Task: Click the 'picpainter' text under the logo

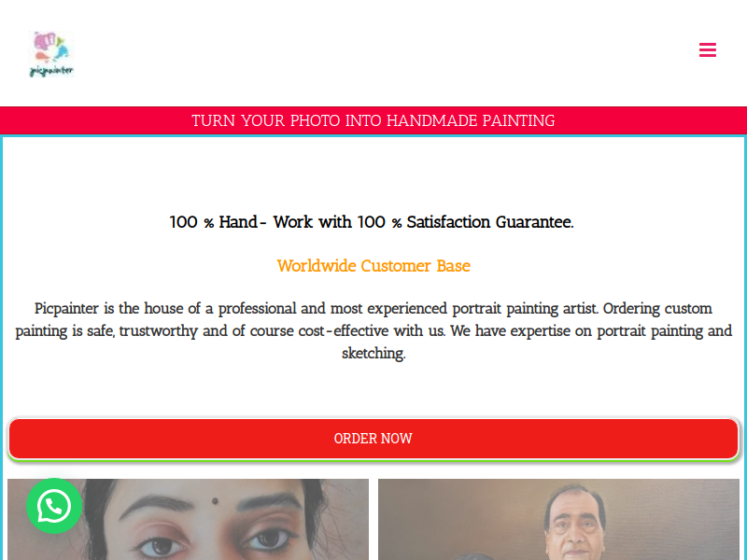Action: [51, 72]
